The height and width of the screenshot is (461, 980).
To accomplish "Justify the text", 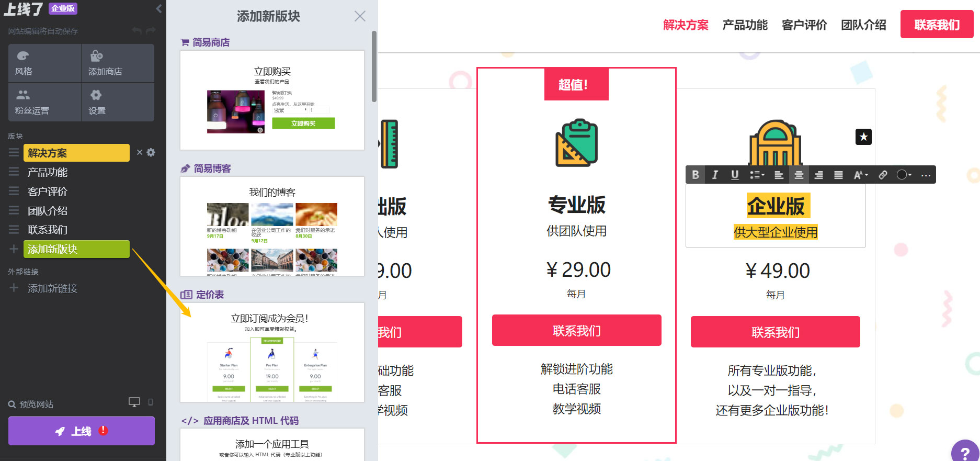I will 838,175.
